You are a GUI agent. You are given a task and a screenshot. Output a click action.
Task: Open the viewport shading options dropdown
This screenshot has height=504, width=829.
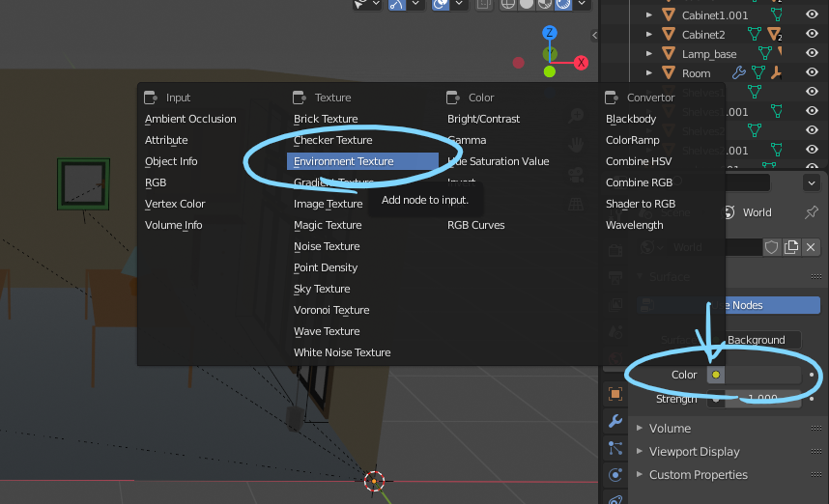[582, 4]
